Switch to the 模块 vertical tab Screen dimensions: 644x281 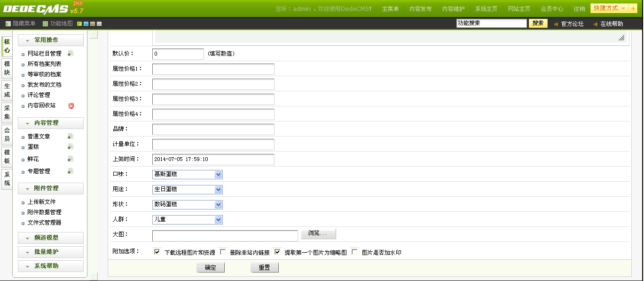click(x=7, y=68)
